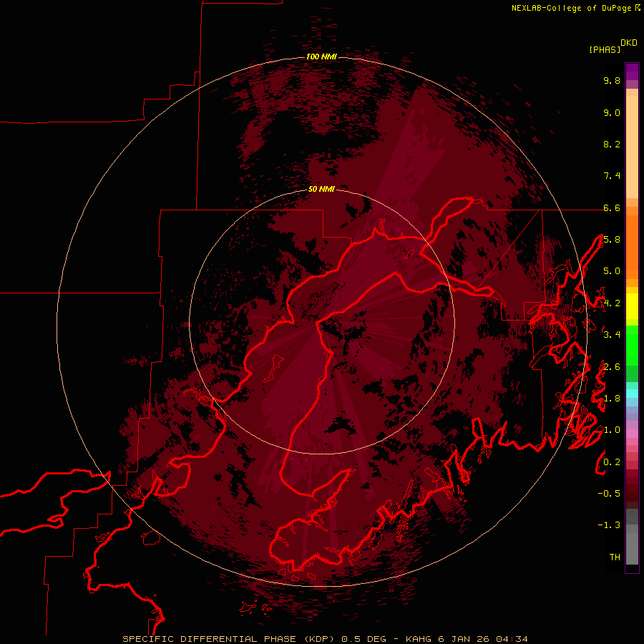Select the 8.2 value on the color scale
Image resolution: width=644 pixels, height=644 pixels.
click(x=612, y=144)
